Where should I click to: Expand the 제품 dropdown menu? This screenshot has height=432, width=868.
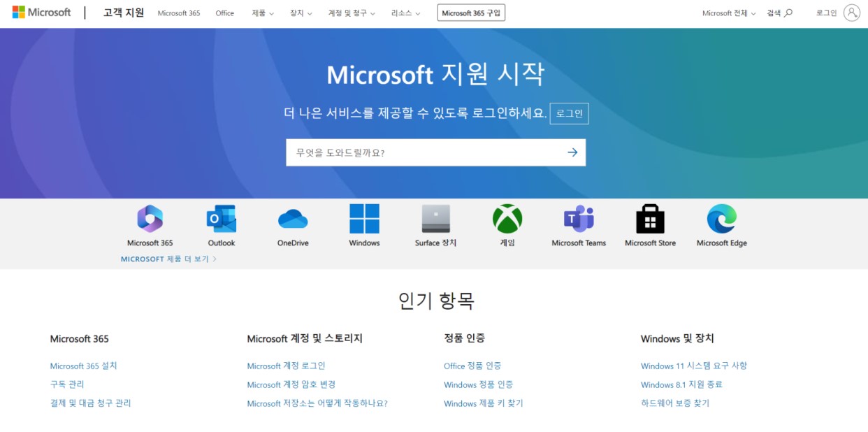(x=263, y=13)
